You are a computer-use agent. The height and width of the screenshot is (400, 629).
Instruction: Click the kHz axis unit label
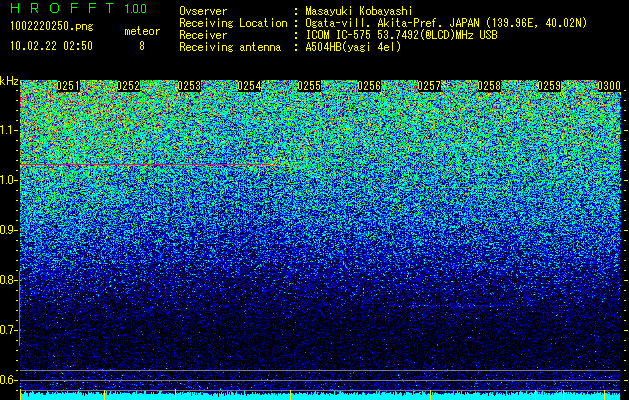[x=9, y=81]
